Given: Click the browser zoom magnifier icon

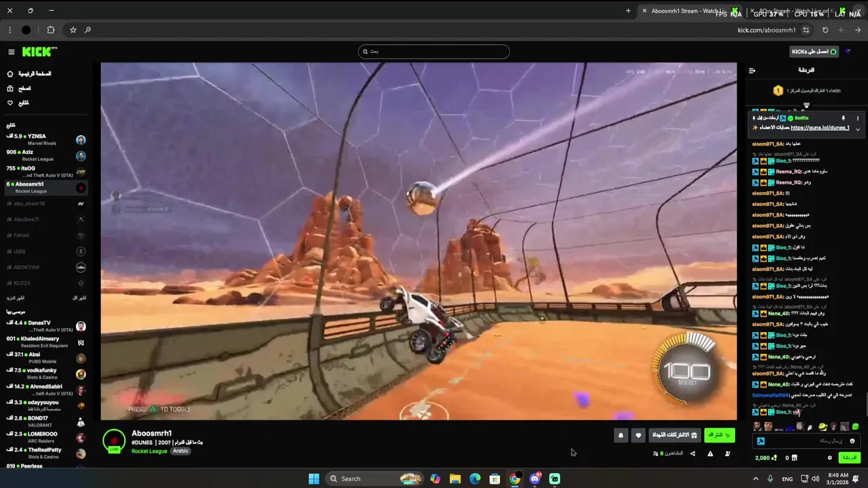Looking at the screenshot, I should point(88,30).
